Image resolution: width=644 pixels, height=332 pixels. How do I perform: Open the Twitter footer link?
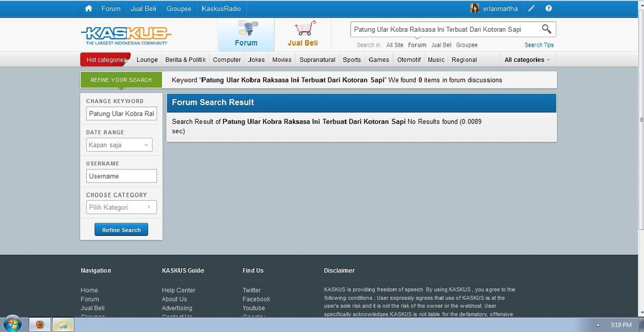252,290
